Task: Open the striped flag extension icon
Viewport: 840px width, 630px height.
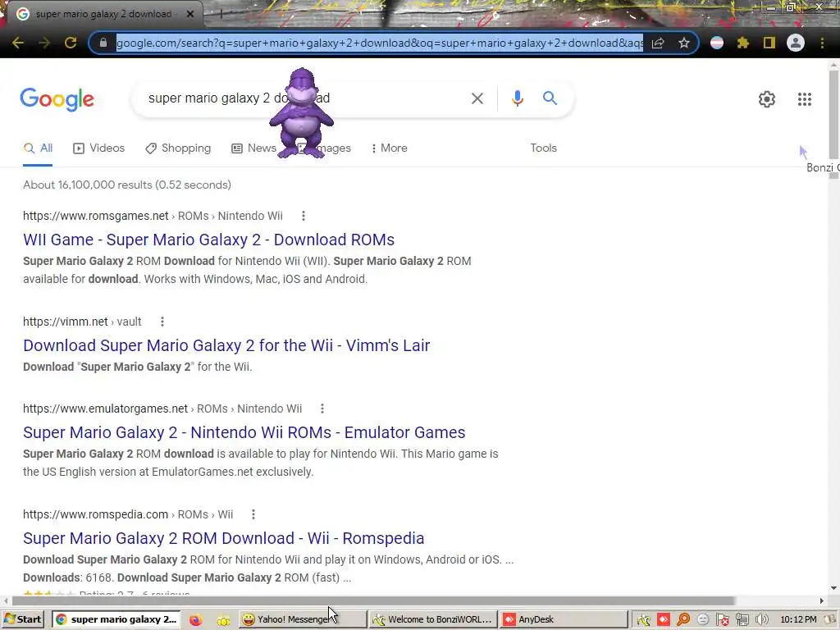Action: tap(717, 43)
